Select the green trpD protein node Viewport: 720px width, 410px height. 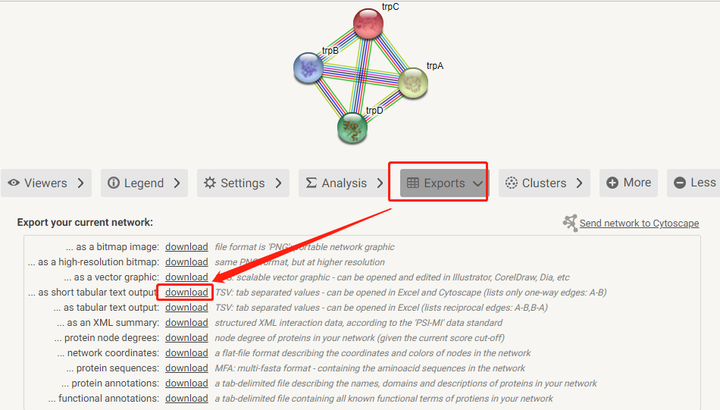click(x=353, y=127)
